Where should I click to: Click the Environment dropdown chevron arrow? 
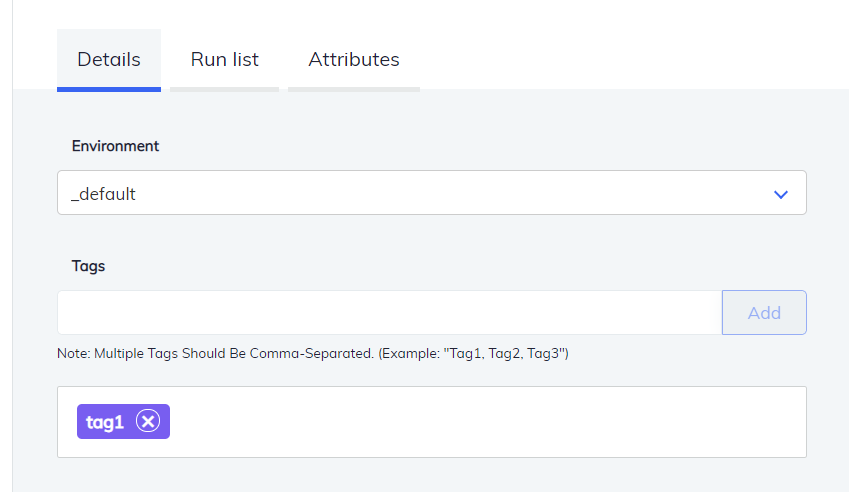tap(781, 194)
